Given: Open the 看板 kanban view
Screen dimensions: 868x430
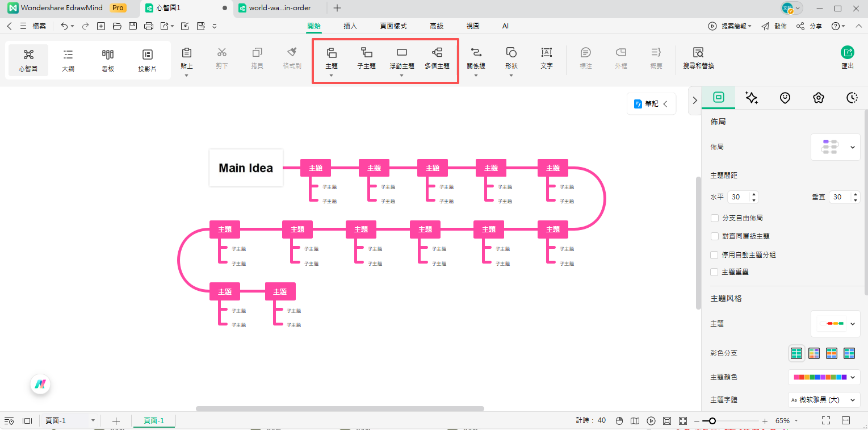Looking at the screenshot, I should [x=108, y=60].
